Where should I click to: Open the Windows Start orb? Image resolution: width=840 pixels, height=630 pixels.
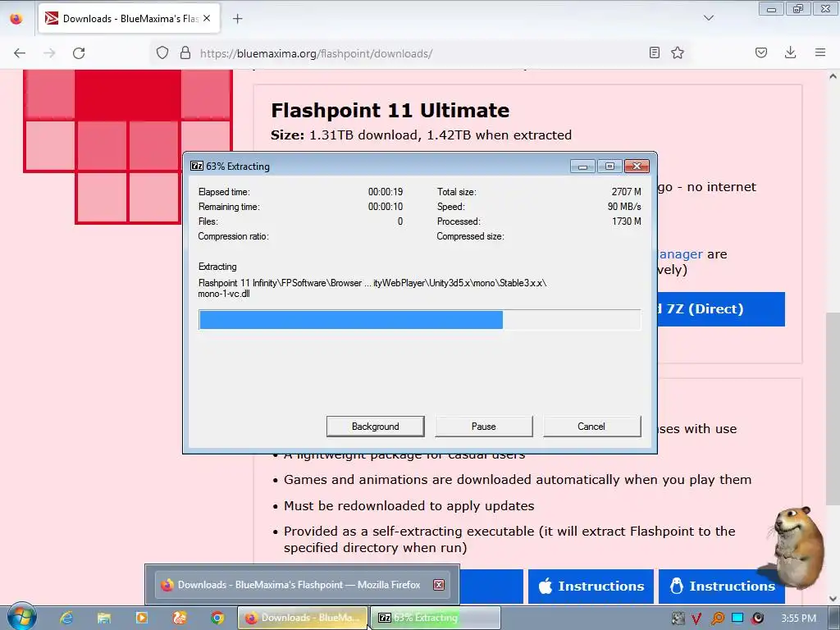(22, 617)
